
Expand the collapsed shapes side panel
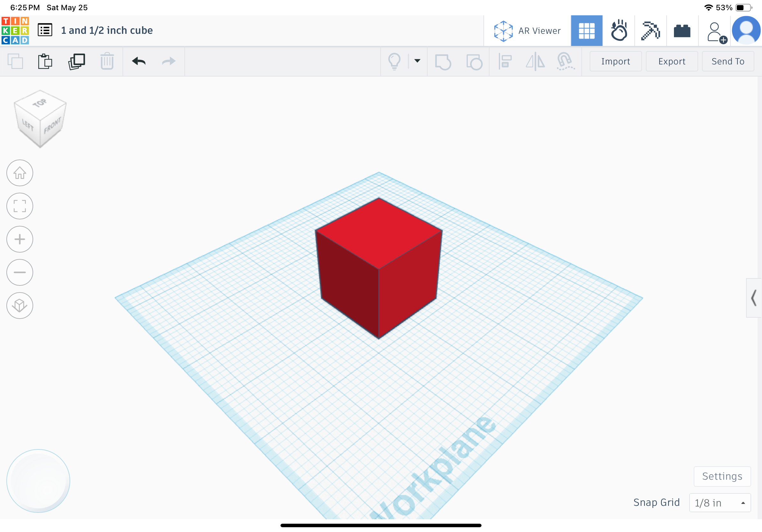point(754,298)
